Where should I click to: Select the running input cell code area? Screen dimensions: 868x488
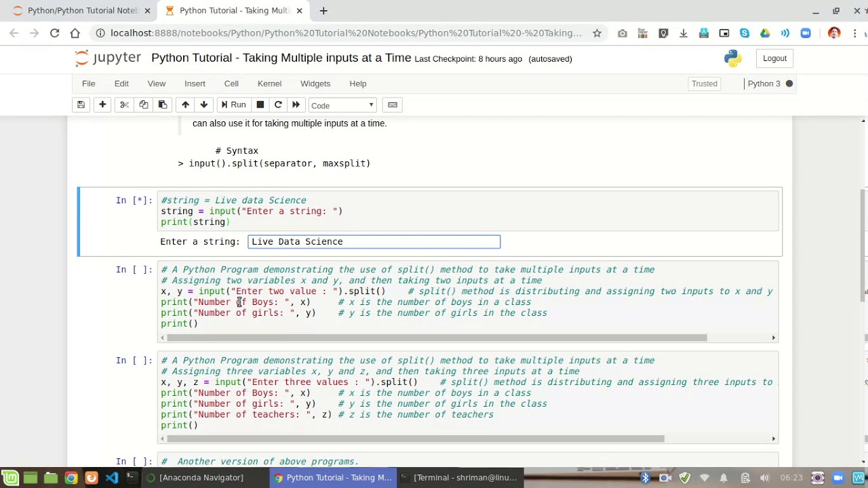pyautogui.click(x=468, y=211)
